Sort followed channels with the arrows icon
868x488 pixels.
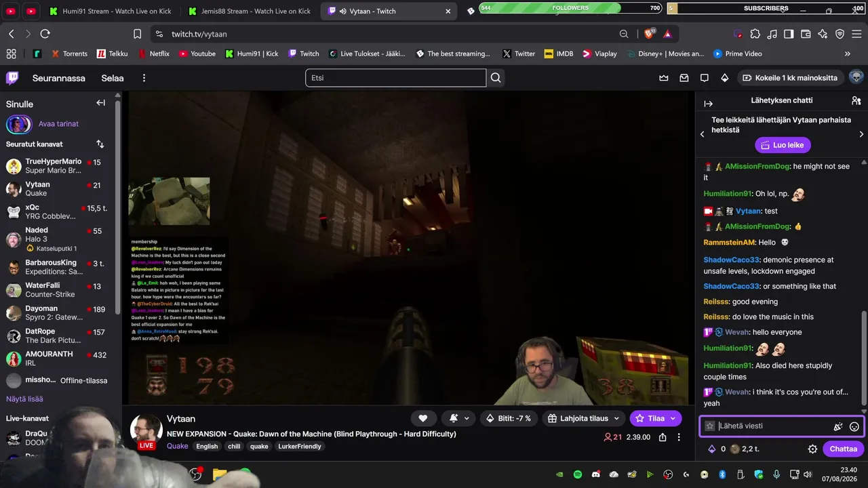100,144
